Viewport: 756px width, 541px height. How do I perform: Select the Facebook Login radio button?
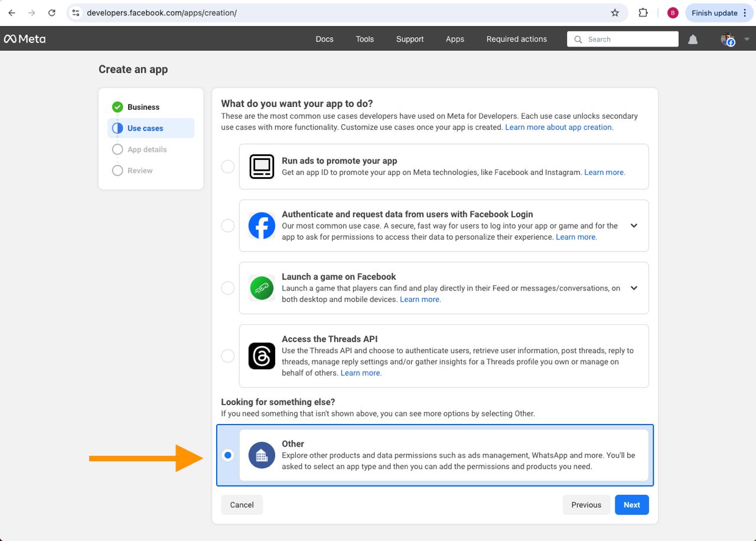[x=227, y=226]
